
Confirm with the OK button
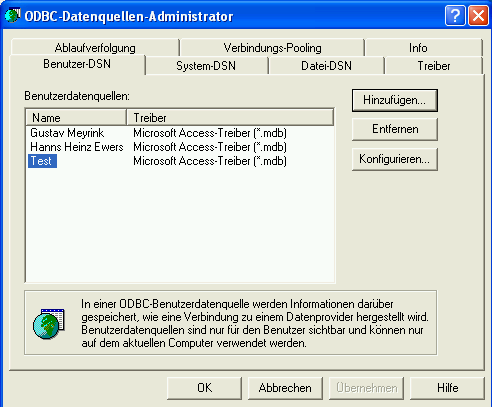[x=204, y=388]
